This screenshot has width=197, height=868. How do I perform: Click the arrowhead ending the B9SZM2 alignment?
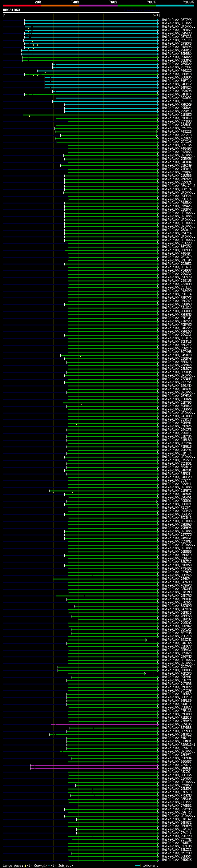146,640
